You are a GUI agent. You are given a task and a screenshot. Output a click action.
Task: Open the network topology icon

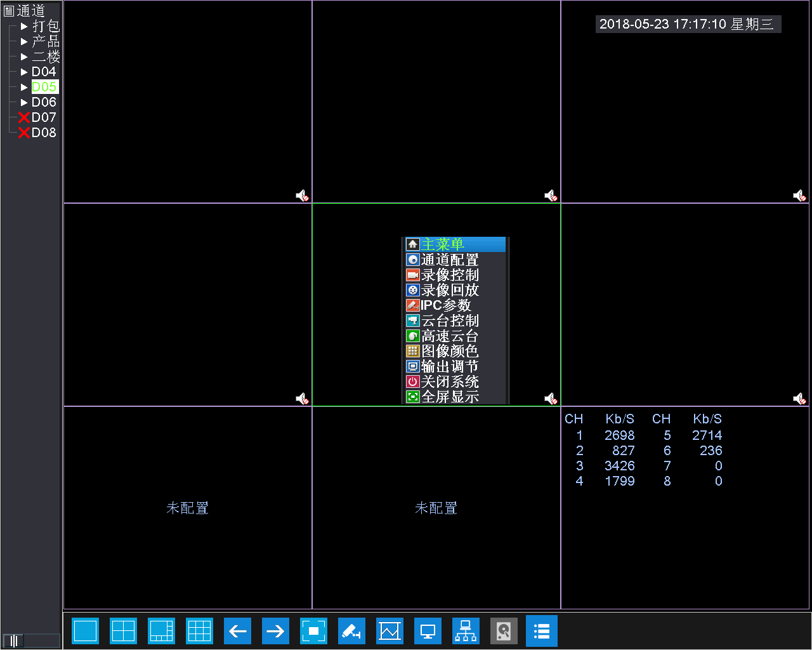[466, 631]
